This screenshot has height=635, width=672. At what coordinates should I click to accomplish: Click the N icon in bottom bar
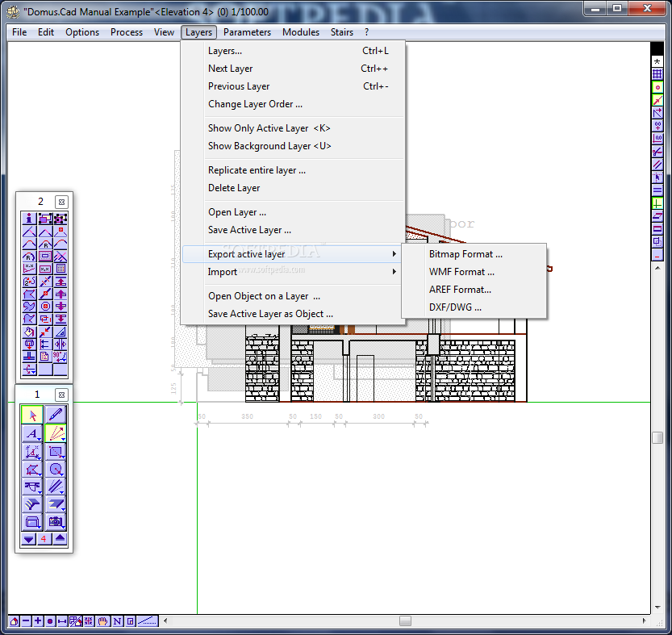[x=117, y=620]
